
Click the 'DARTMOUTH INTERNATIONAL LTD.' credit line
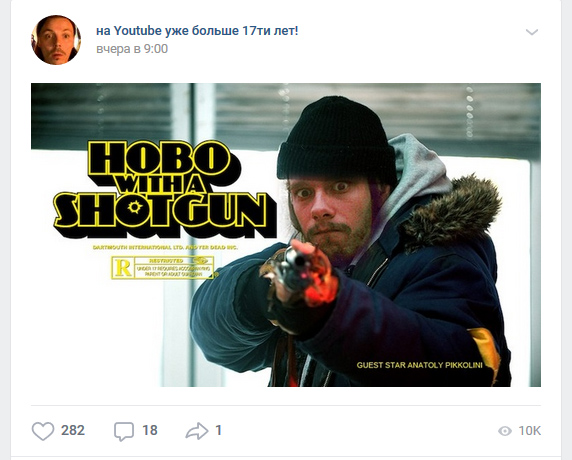click(x=139, y=248)
